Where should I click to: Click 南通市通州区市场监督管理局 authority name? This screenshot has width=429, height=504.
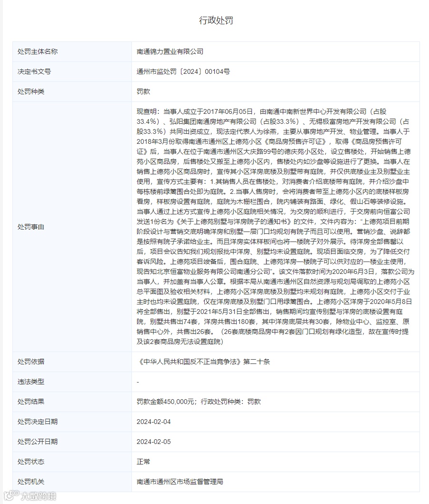[180, 482]
